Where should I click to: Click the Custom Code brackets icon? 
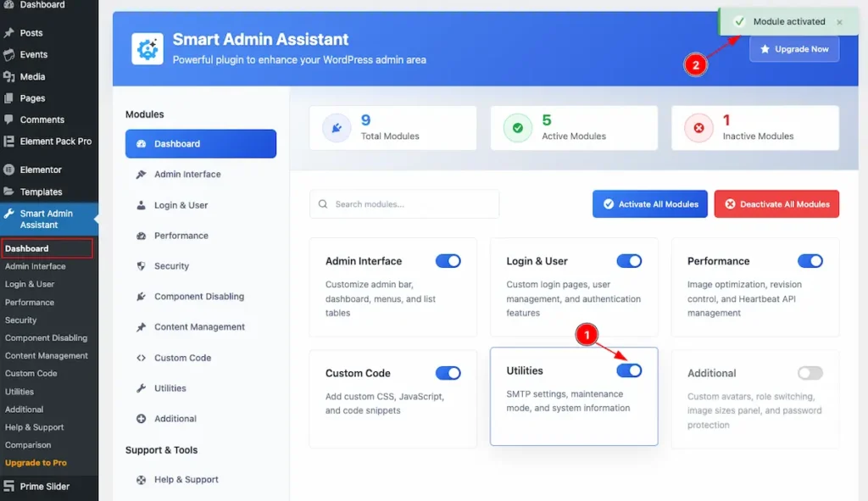142,358
